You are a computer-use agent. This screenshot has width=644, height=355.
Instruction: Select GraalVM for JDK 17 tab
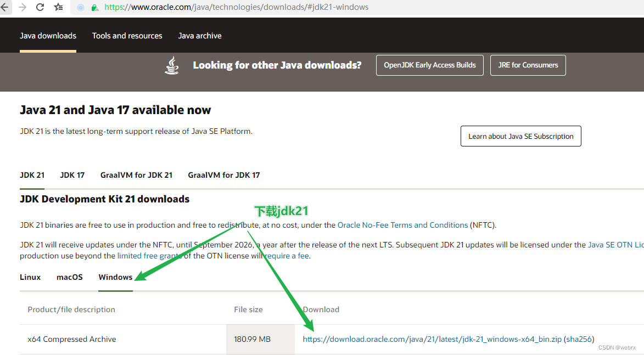(x=224, y=175)
